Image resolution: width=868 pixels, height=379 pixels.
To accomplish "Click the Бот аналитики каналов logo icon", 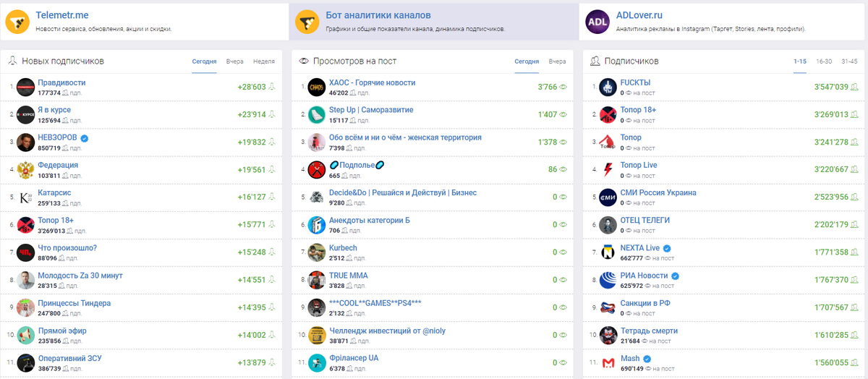I will point(307,22).
